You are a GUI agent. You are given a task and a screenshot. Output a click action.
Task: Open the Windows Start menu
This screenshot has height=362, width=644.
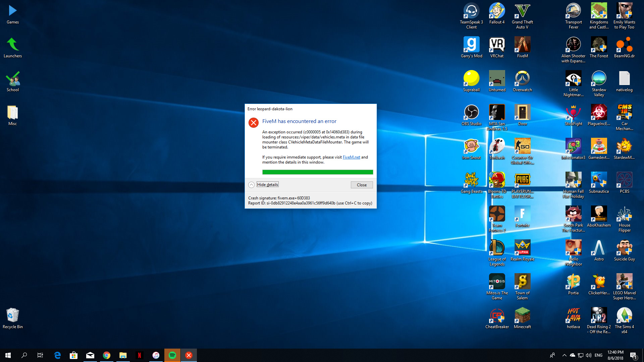pyautogui.click(x=8, y=355)
